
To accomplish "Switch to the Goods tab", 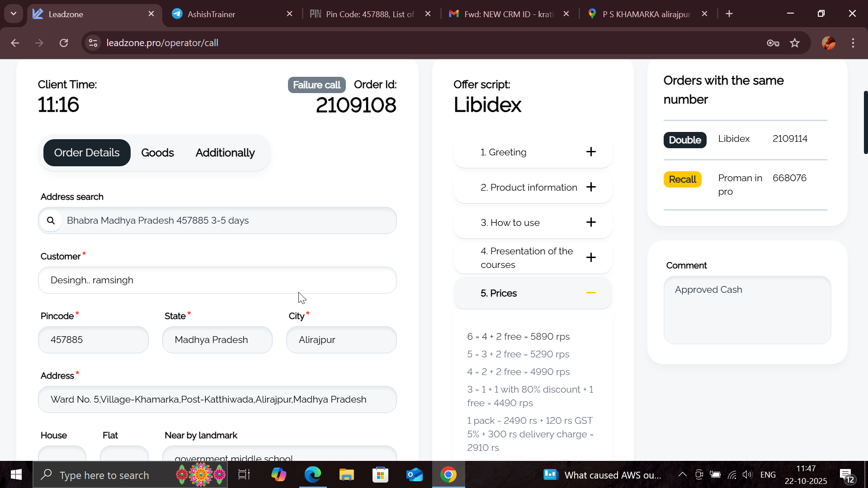I will [157, 153].
